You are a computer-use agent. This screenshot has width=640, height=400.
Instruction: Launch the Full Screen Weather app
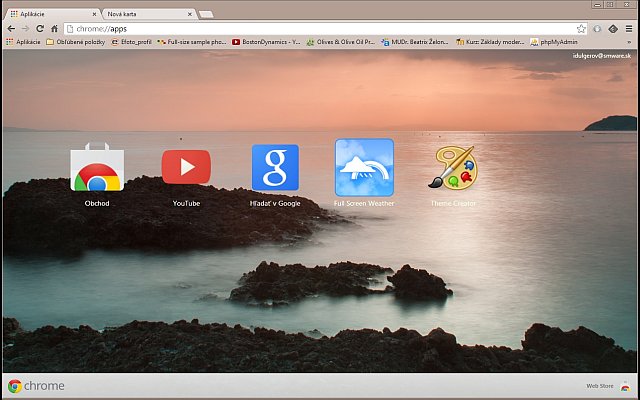click(364, 167)
